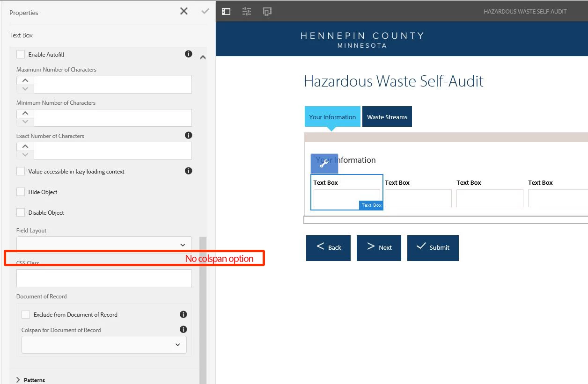The height and width of the screenshot is (384, 588).
Task: Check Exclude from Document of Record
Action: [26, 314]
